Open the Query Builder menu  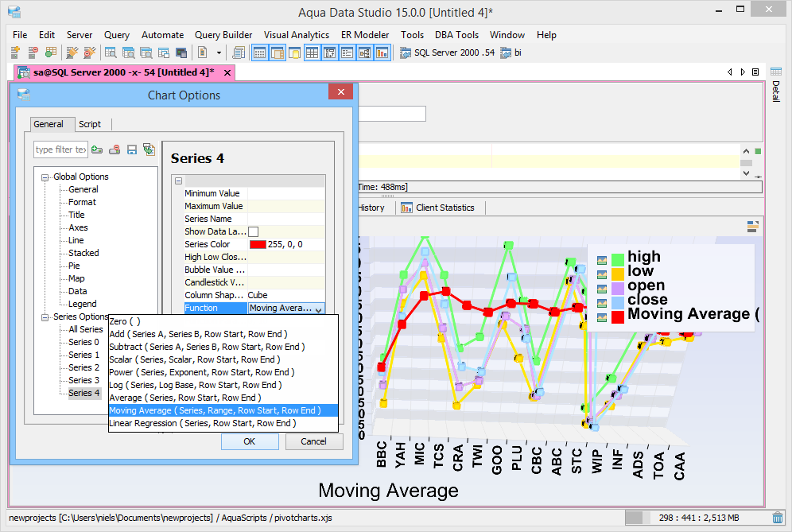223,35
